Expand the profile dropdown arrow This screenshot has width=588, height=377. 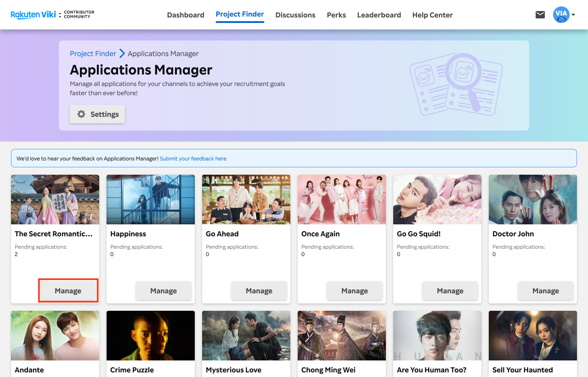573,15
